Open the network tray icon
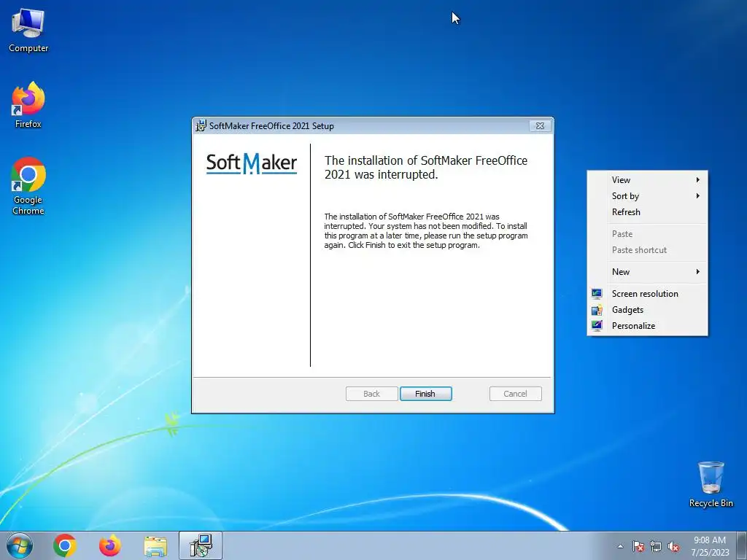This screenshot has width=747, height=560. pos(656,546)
